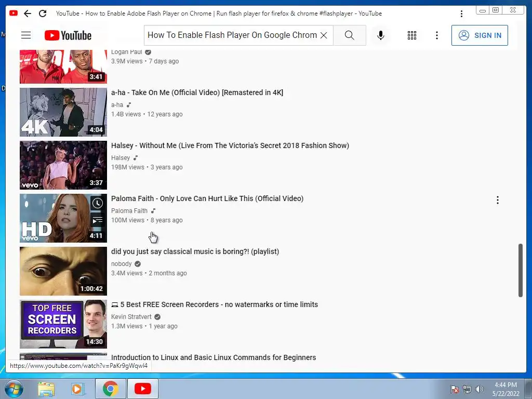This screenshot has width=532, height=399.
Task: Open the Windows Start menu
Action: pyautogui.click(x=14, y=389)
